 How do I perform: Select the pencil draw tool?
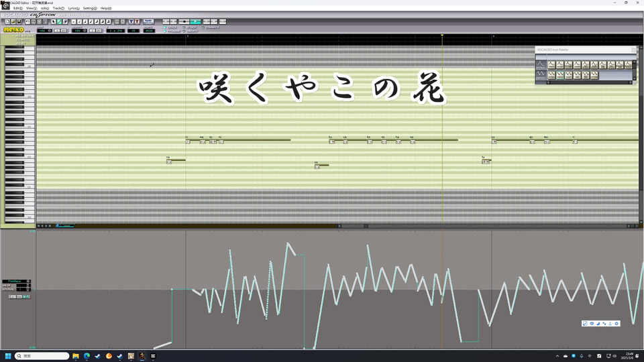60,21
